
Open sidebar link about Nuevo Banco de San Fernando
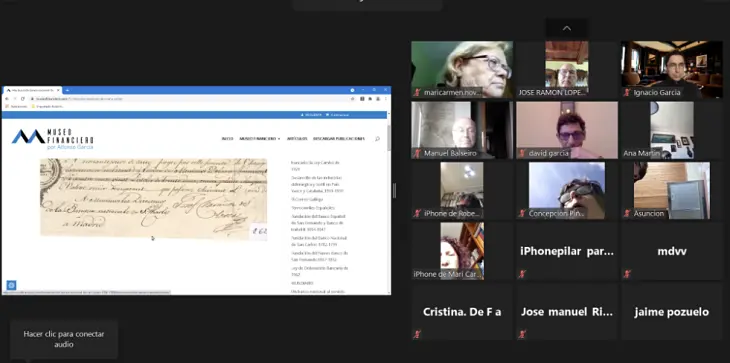coord(319,256)
